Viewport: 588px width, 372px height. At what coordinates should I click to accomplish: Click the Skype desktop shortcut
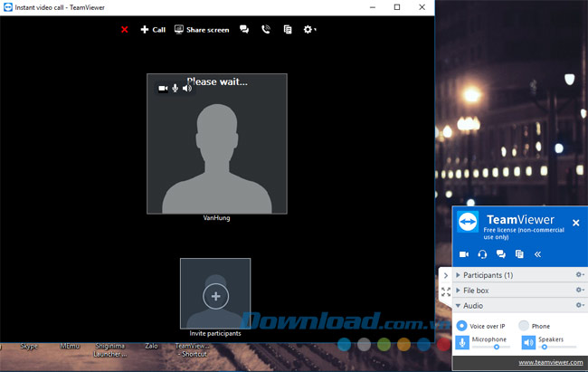click(x=29, y=347)
